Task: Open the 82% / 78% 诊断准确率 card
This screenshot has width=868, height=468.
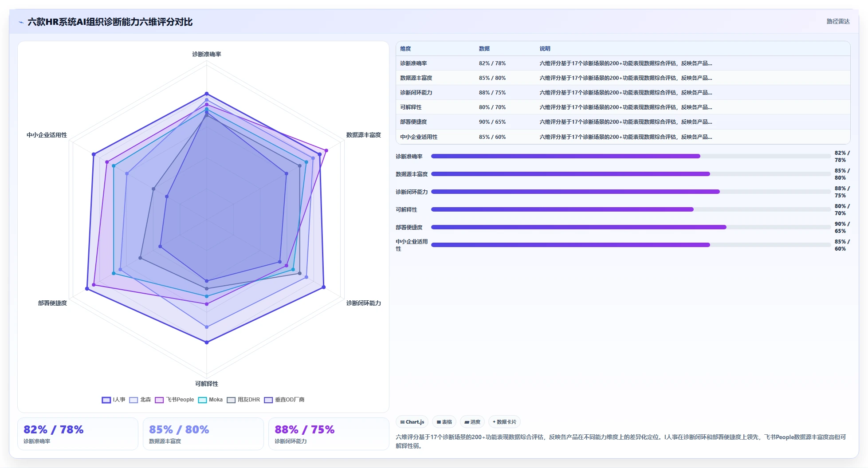Action: coord(78,434)
